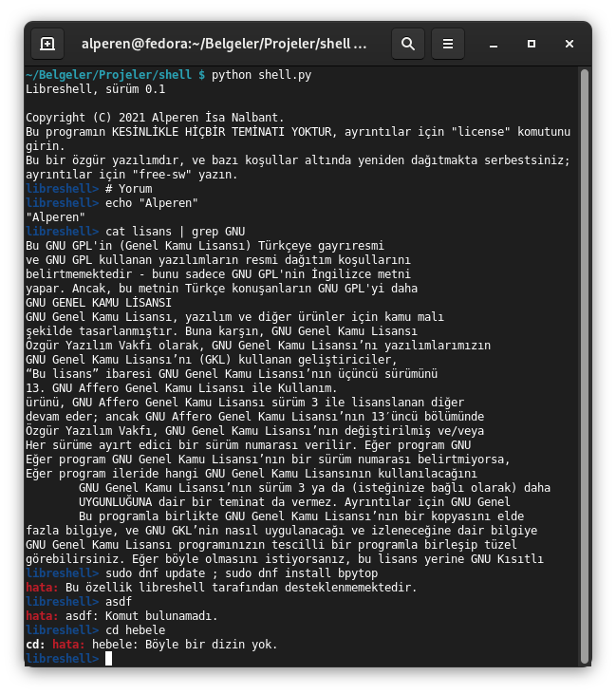The width and height of the screenshot is (616, 694).
Task: Open a new terminal tab
Action: (x=47, y=44)
